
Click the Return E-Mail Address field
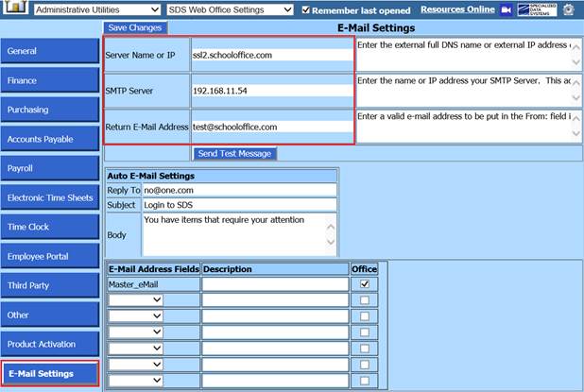coord(272,127)
